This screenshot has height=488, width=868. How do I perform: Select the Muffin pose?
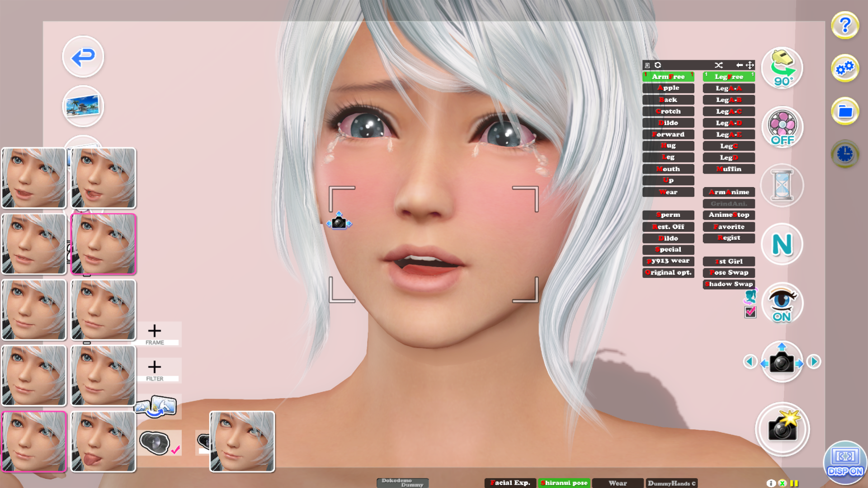click(x=729, y=169)
